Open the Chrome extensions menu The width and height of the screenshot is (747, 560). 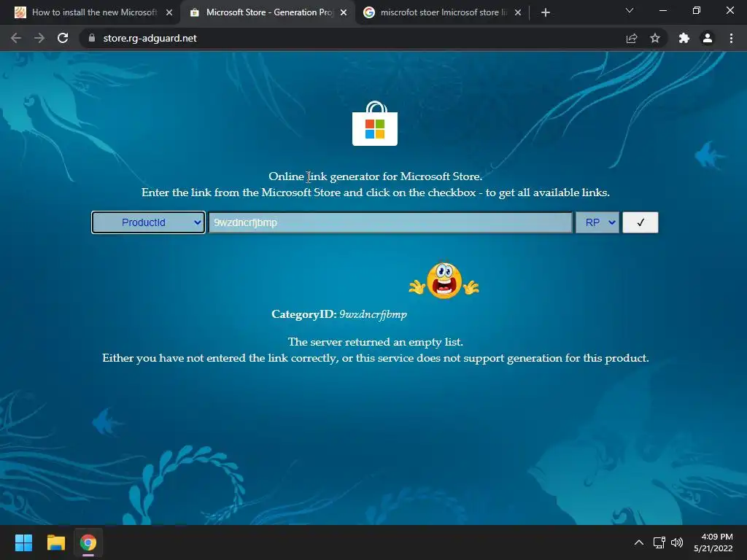(684, 38)
